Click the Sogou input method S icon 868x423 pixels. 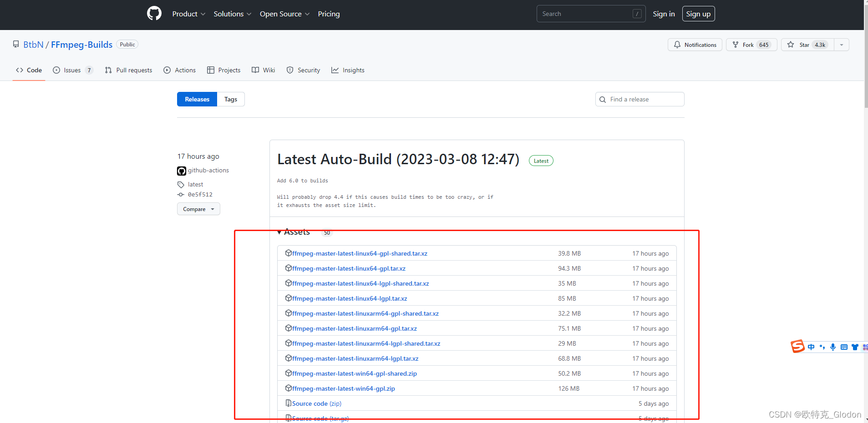(797, 347)
